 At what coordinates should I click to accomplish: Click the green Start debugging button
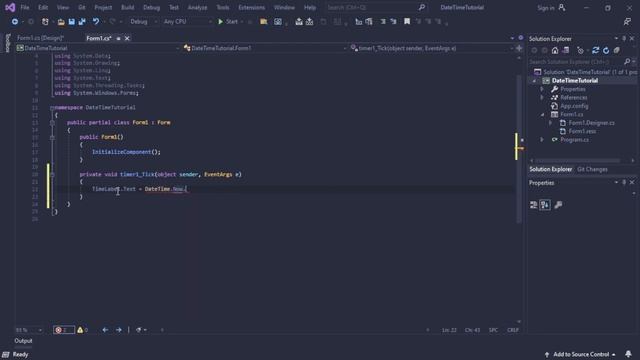tap(228, 22)
